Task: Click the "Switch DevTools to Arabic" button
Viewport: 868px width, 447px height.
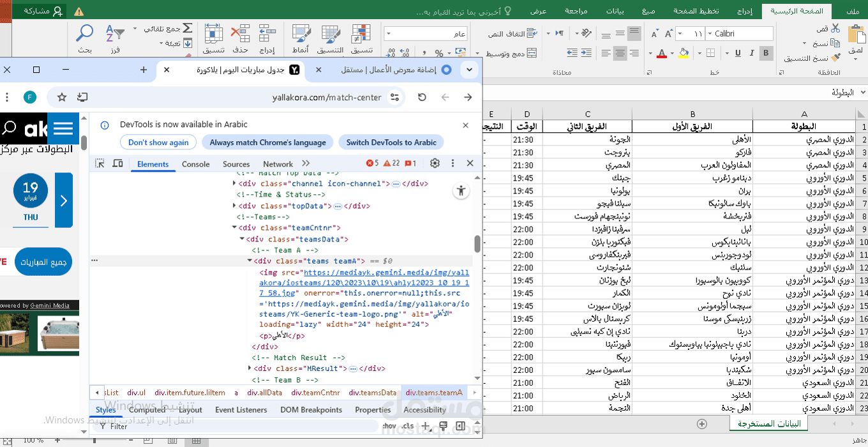Action: [391, 142]
